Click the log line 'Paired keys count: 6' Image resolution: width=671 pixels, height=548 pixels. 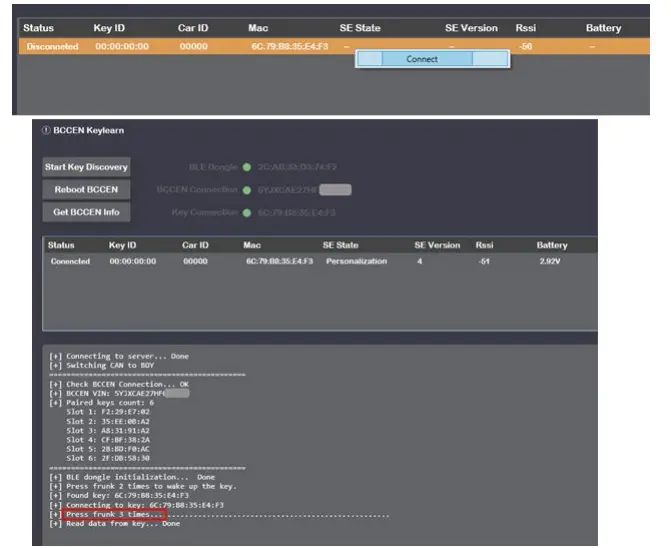[x=101, y=403]
